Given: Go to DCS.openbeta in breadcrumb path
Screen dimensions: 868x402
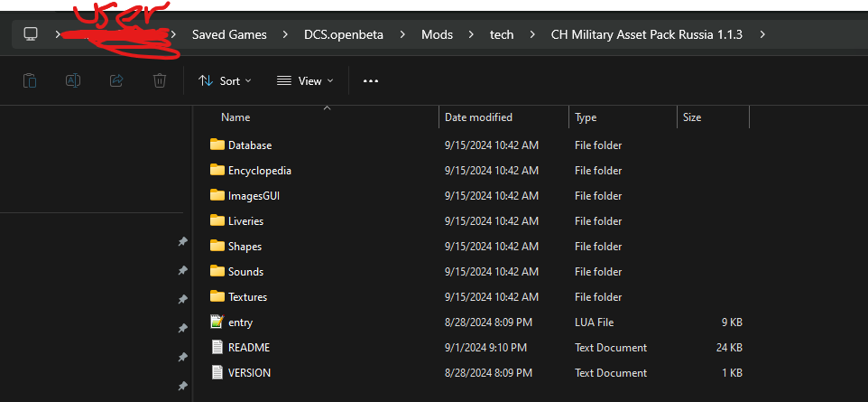Looking at the screenshot, I should [x=344, y=34].
